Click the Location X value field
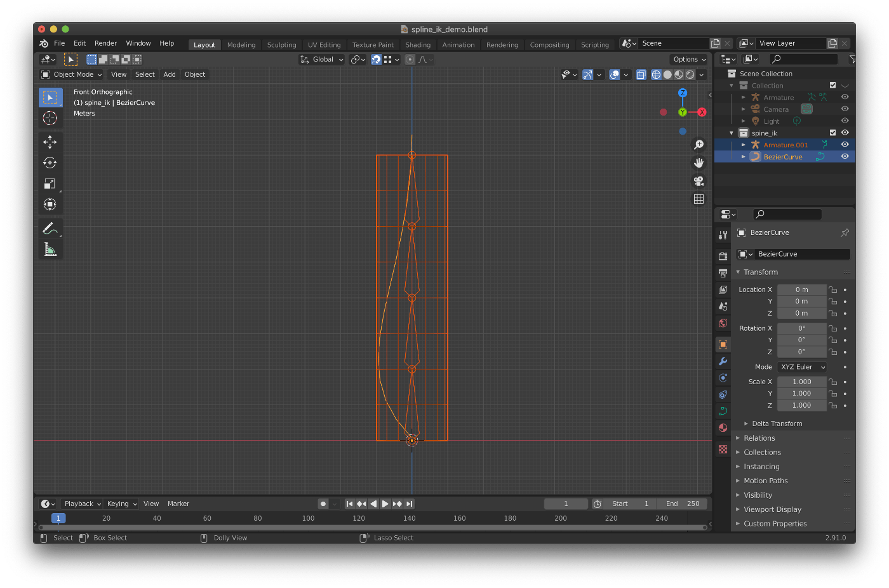Screen dimensions: 889x588 (x=801, y=290)
